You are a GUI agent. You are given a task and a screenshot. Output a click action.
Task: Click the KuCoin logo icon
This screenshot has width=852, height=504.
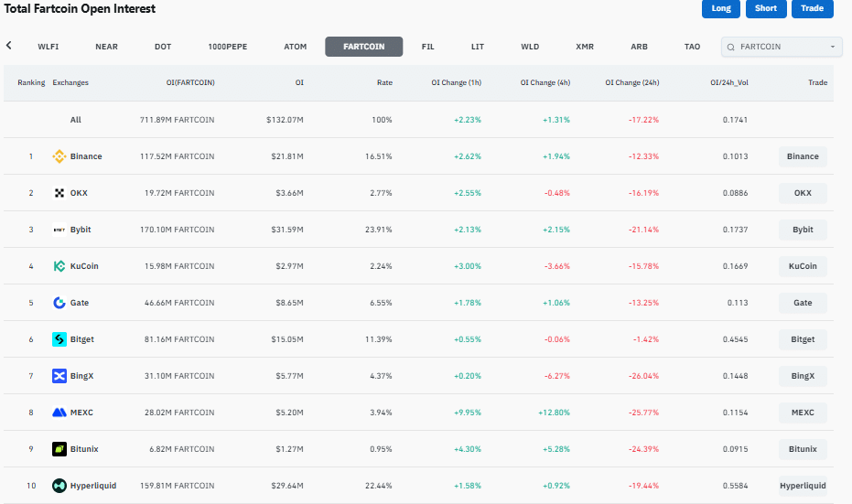coord(59,266)
